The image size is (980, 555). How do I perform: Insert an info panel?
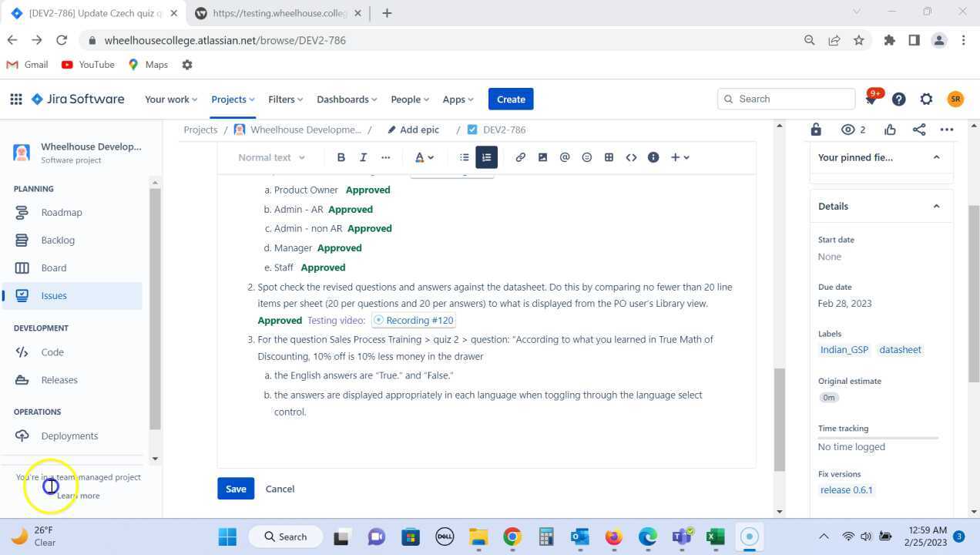point(653,157)
